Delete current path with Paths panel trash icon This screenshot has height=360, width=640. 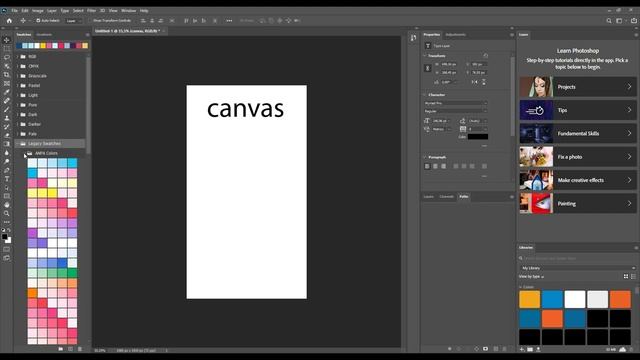coord(504,349)
